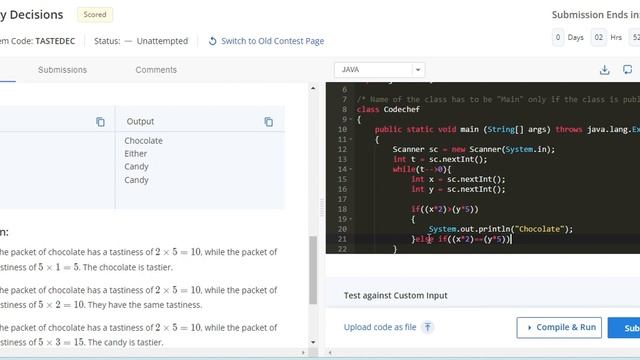This screenshot has width=640, height=360.
Task: Click the Submission Ends in label
Action: 596,15
